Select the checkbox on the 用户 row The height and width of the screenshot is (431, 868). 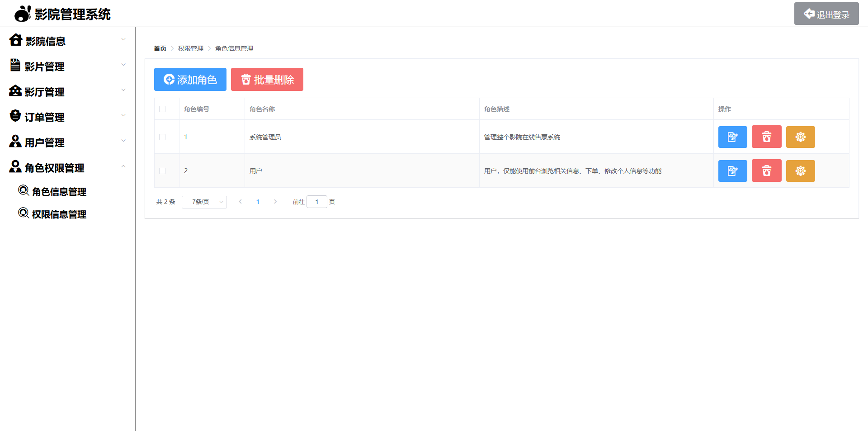tap(162, 171)
